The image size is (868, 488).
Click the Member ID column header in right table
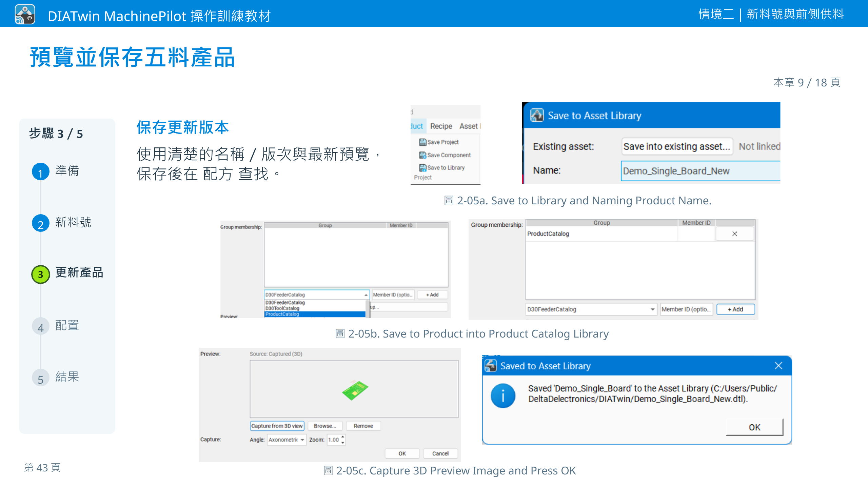[x=696, y=223]
